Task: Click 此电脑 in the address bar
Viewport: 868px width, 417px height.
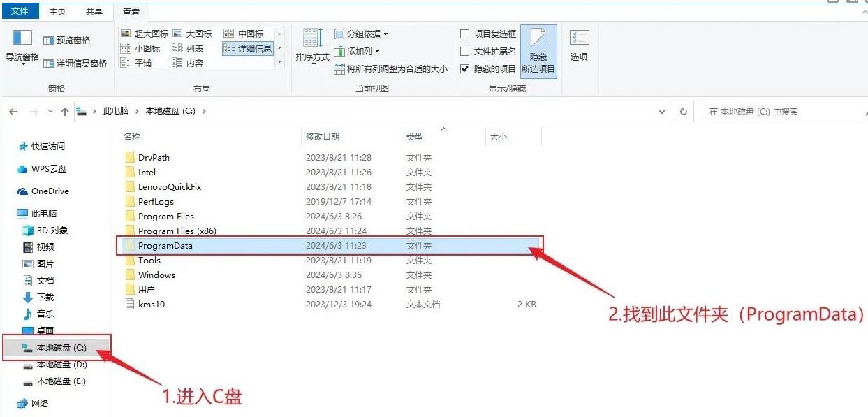Action: point(116,111)
